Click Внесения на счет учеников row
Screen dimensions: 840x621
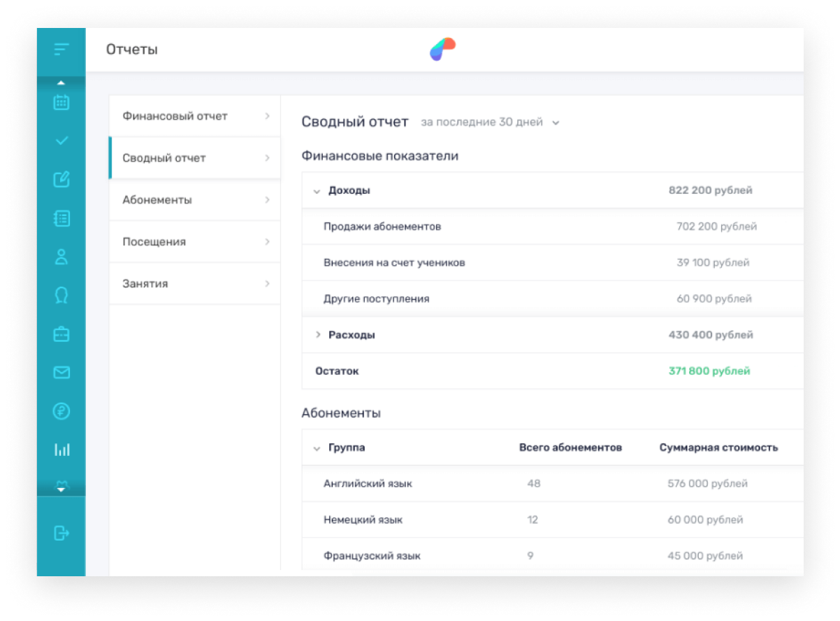(553, 263)
